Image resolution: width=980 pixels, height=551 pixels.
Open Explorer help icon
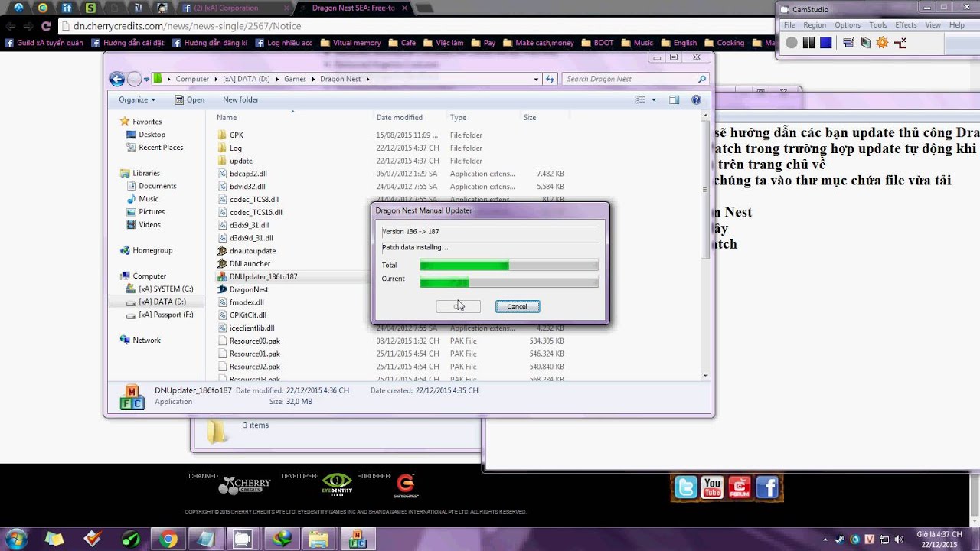pos(696,99)
